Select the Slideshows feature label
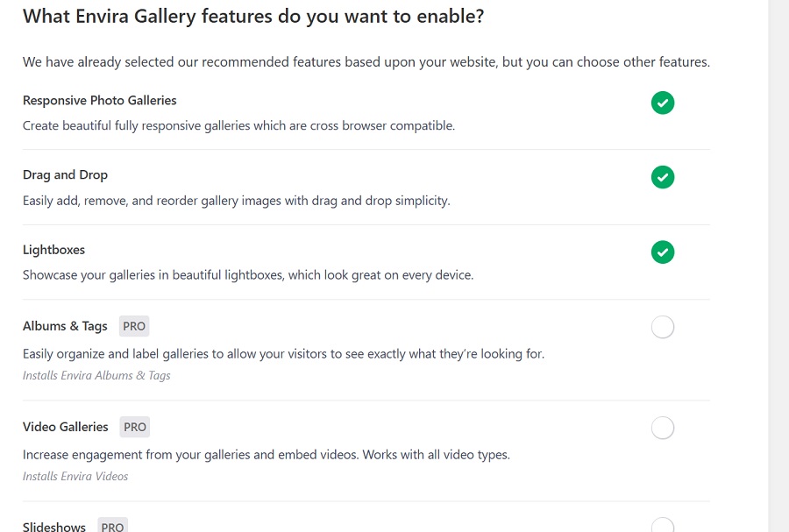 53,526
